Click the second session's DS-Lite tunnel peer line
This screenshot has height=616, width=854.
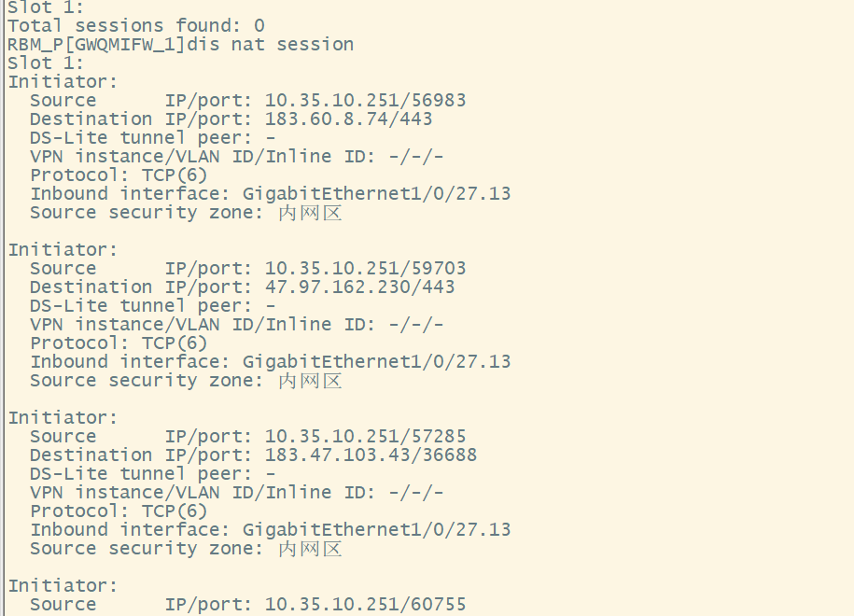coord(152,305)
